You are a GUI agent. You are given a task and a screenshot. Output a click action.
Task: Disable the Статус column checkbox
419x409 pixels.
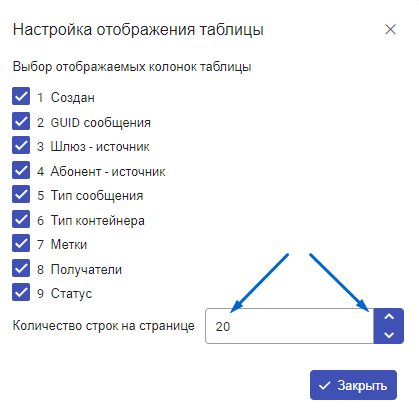point(21,292)
